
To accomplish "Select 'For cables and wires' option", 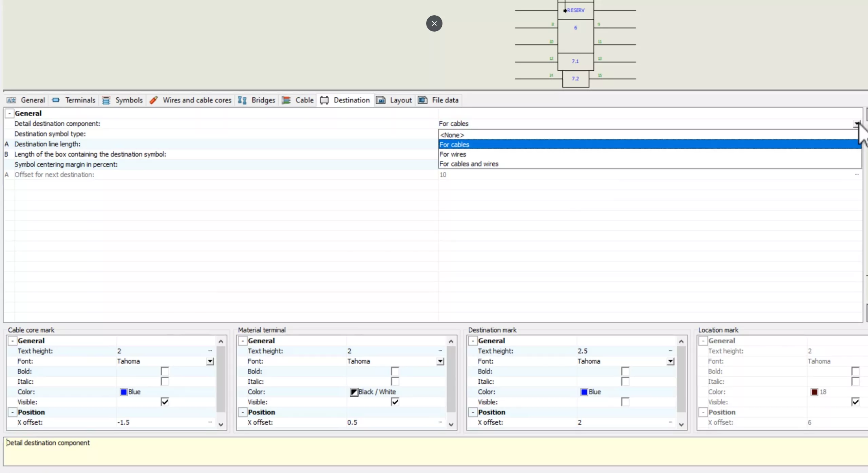I will tap(649, 164).
